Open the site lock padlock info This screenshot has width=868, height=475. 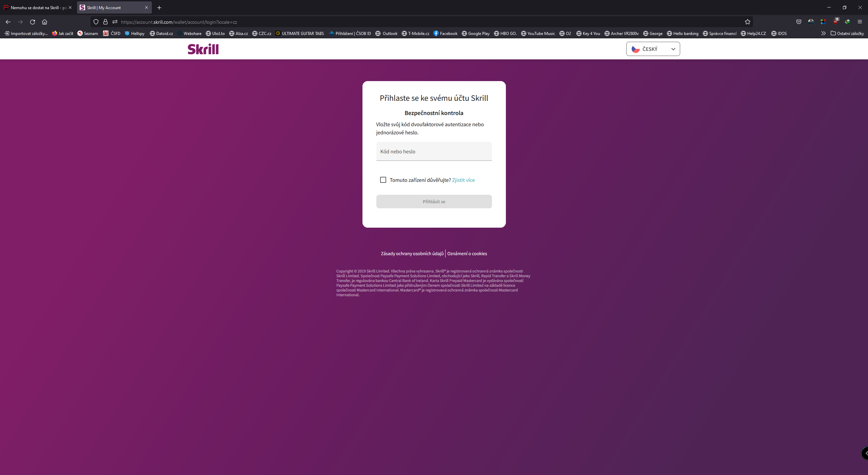[105, 22]
